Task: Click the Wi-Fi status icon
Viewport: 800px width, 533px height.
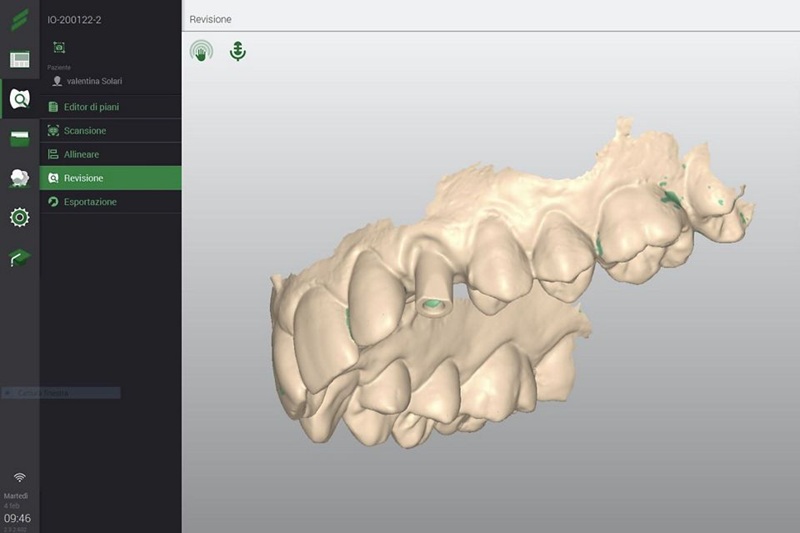Action: coord(19,477)
